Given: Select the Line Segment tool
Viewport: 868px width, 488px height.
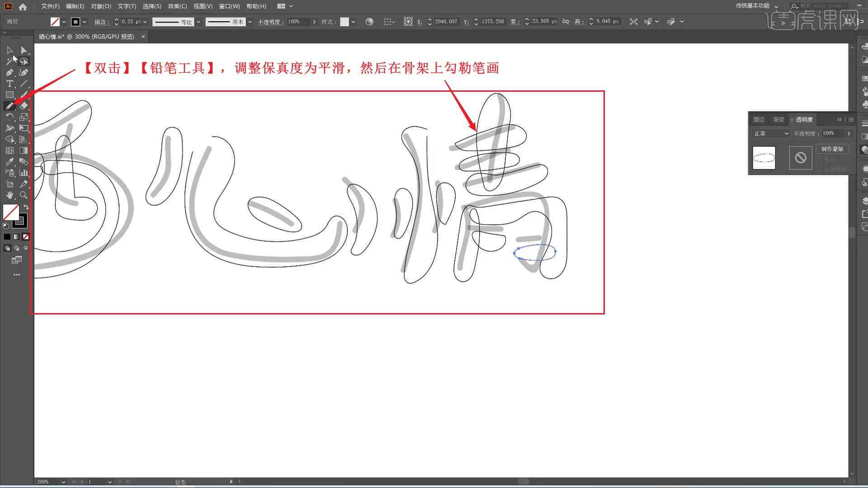Looking at the screenshot, I should [x=24, y=84].
